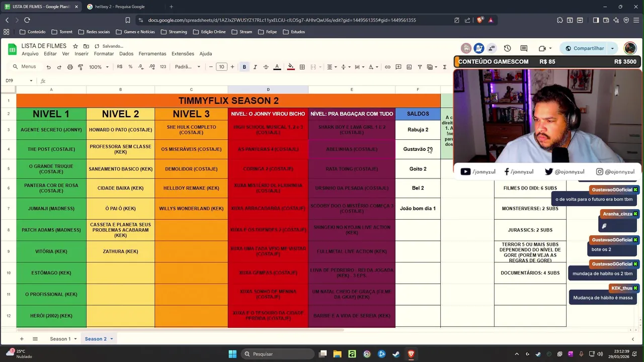Open the fill color picker
Viewport: 644px width, 362px height.
pyautogui.click(x=290, y=67)
